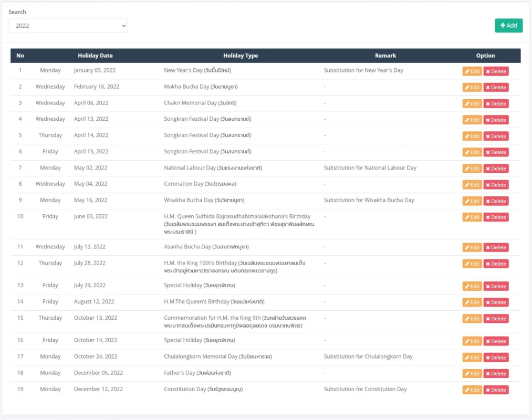Viewport: 532px width, 420px height.
Task: Delete the April 13 Songkran holiday
Action: (496, 120)
